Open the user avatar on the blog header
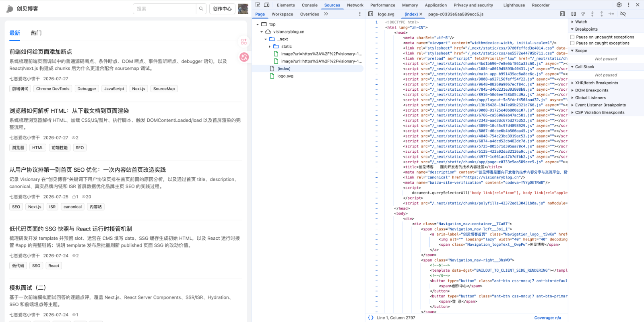Viewport: 644px width, 322px height. (243, 8)
